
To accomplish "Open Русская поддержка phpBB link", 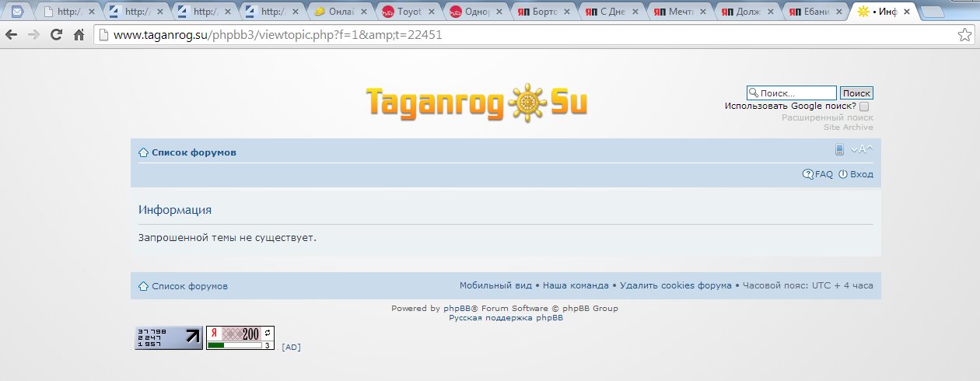I will (x=506, y=318).
